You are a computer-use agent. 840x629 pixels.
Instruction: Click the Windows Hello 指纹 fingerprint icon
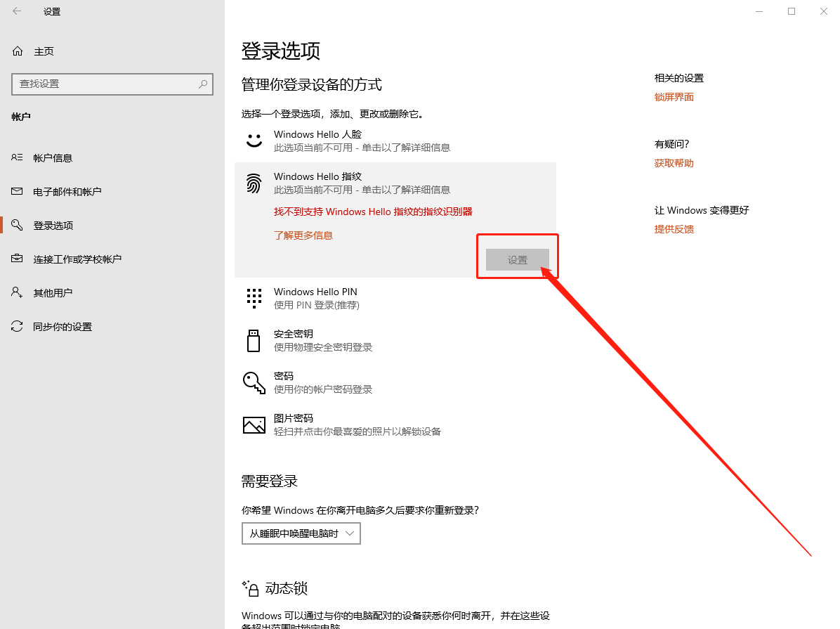pyautogui.click(x=254, y=183)
